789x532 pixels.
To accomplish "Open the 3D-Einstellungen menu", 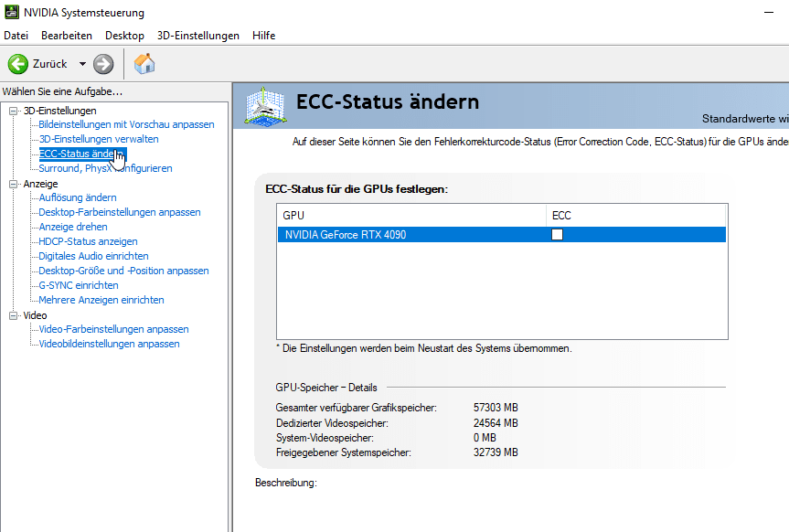I will click(198, 36).
